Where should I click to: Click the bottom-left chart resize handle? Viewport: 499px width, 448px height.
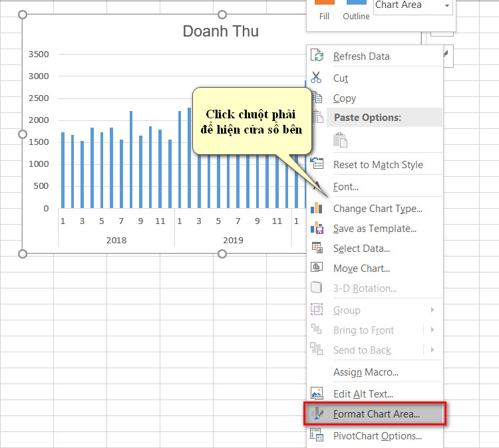(23, 254)
